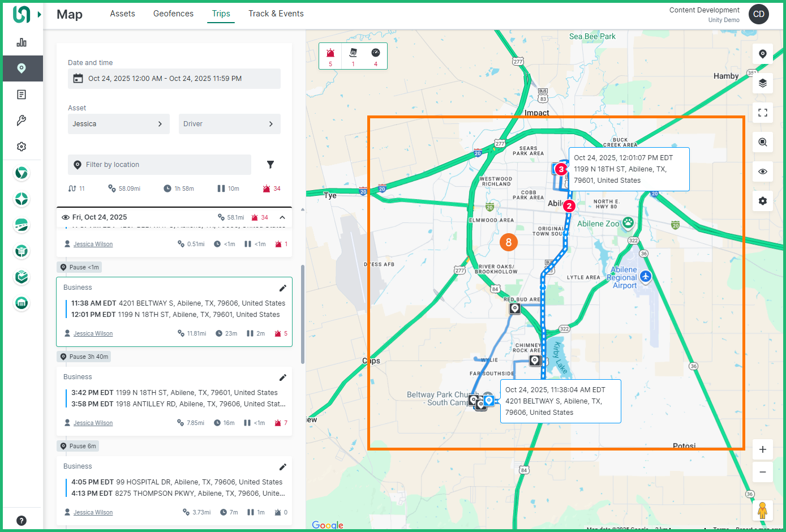
Task: Open map settings gear on right toolbar
Action: [x=762, y=201]
